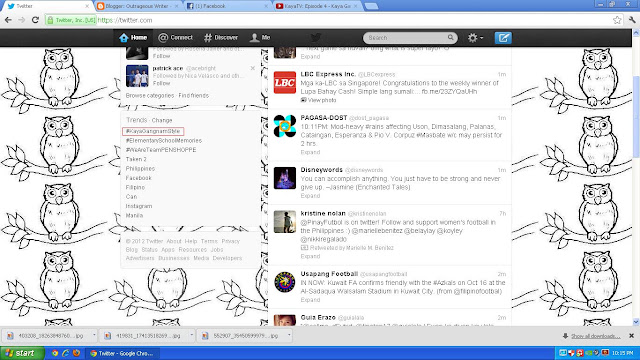Select Twitter - Google Chrome taskbar button
This screenshot has height=360, width=640.
click(x=122, y=353)
